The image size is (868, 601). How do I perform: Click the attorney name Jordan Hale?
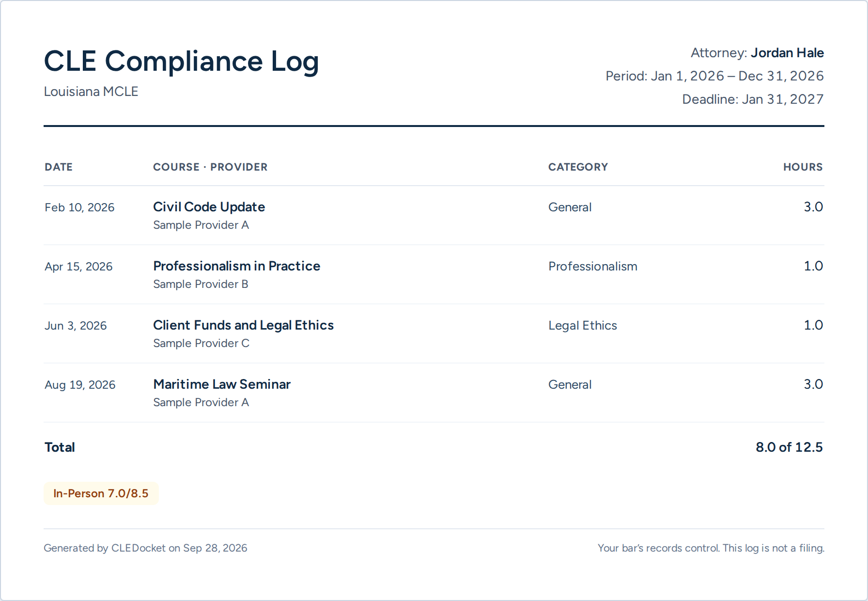click(x=787, y=53)
